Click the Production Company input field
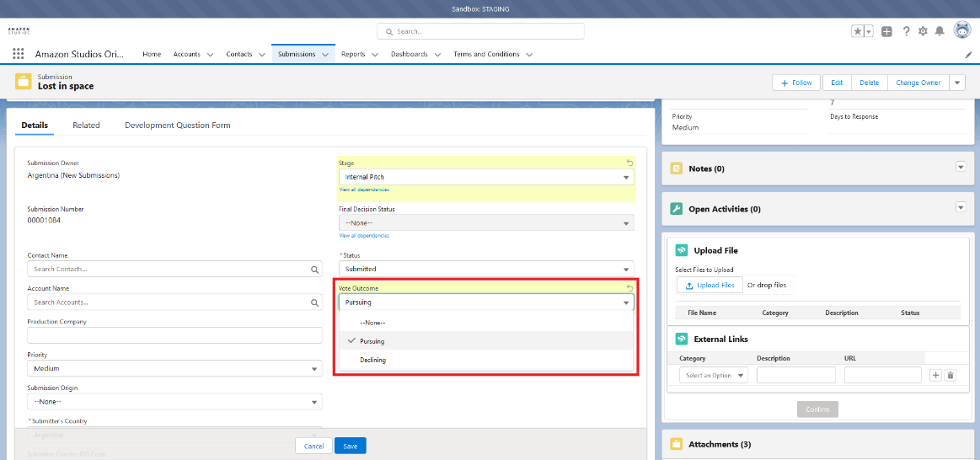This screenshot has height=460, width=980. point(175,335)
